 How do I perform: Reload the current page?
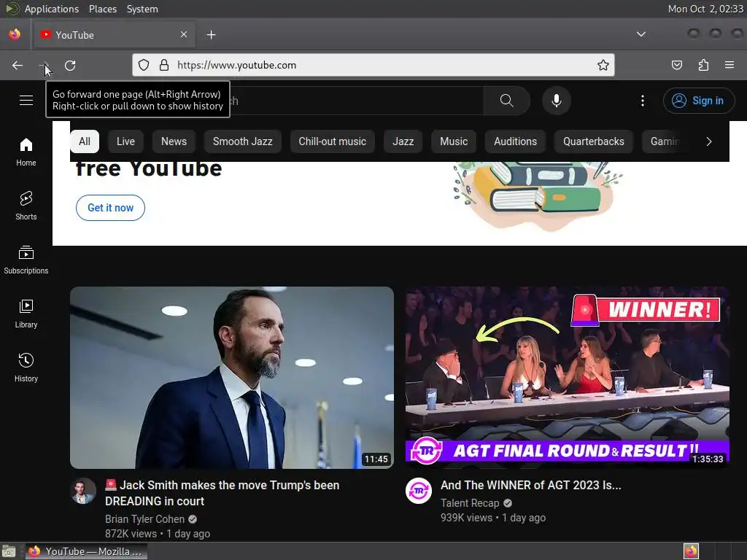(x=70, y=65)
